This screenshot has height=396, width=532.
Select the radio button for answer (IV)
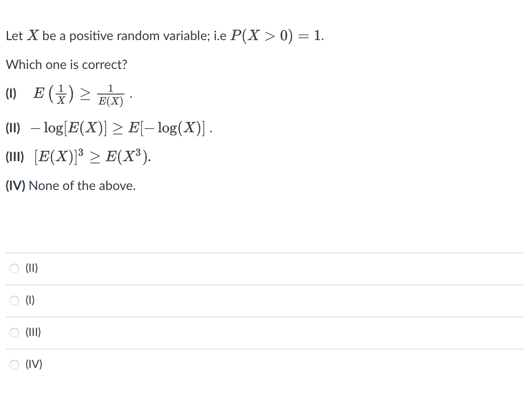click(x=14, y=365)
